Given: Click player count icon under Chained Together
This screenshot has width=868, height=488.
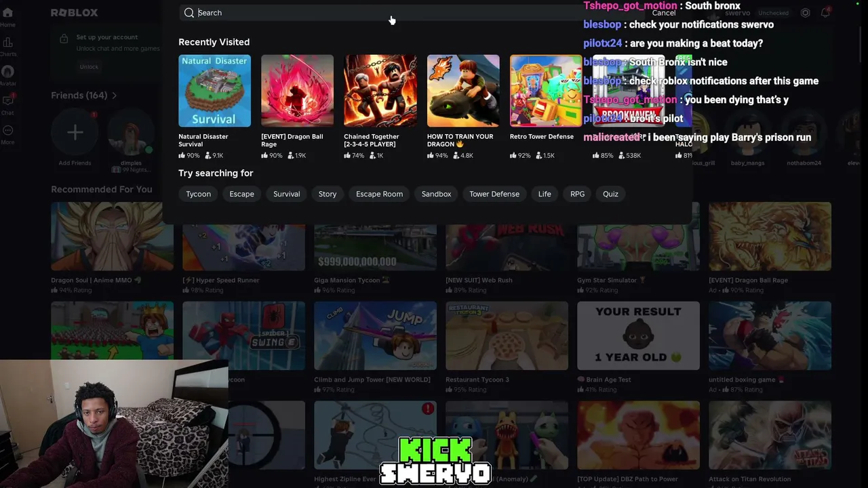Looking at the screenshot, I should (372, 155).
